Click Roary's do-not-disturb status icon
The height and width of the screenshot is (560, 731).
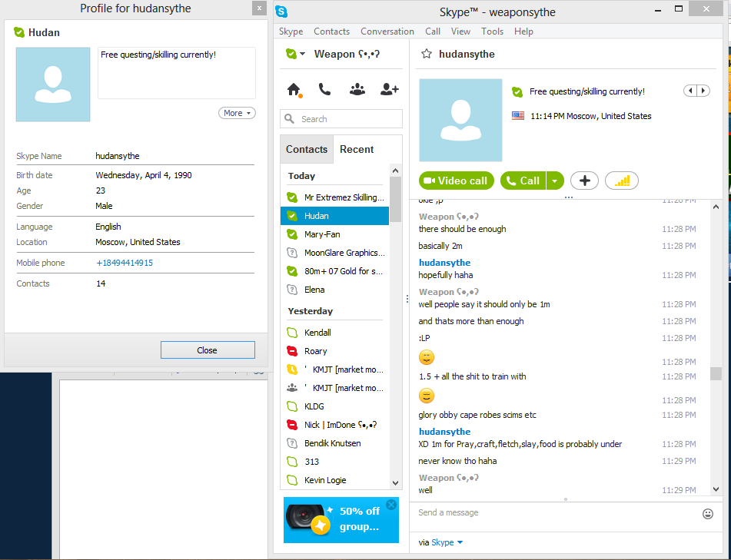[292, 351]
